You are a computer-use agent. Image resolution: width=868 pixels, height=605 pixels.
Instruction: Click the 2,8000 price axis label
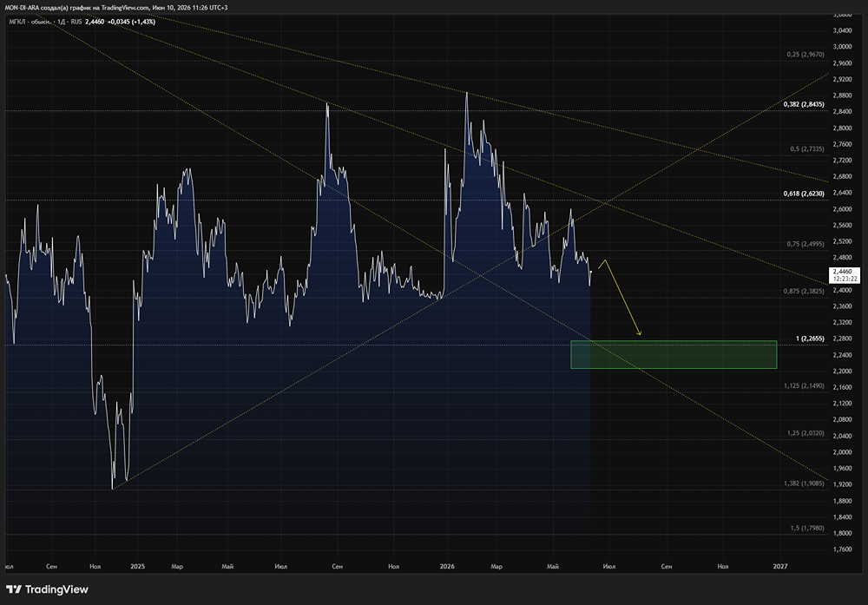[x=842, y=128]
